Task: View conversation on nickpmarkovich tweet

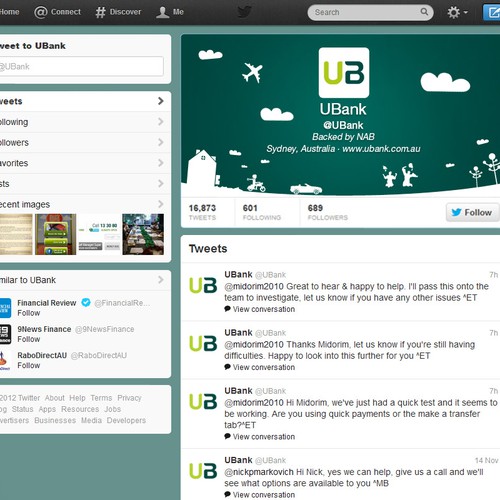Action: (260, 495)
